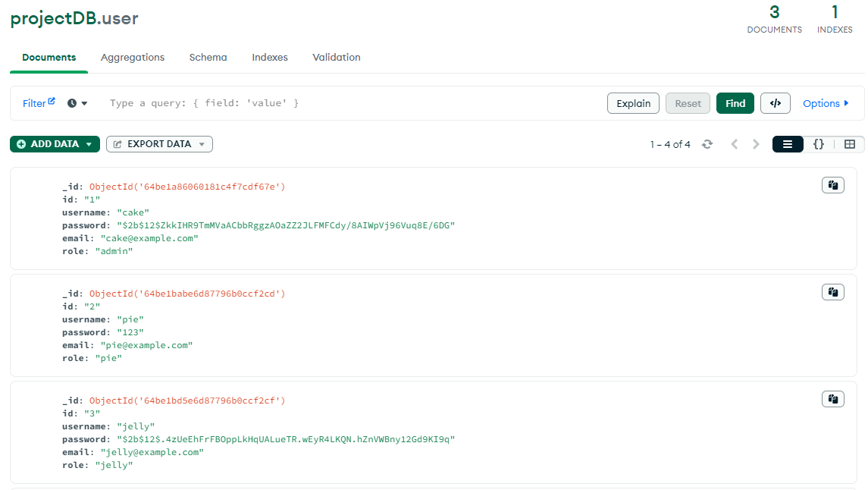Click the email "cake@example.com"

click(x=149, y=239)
